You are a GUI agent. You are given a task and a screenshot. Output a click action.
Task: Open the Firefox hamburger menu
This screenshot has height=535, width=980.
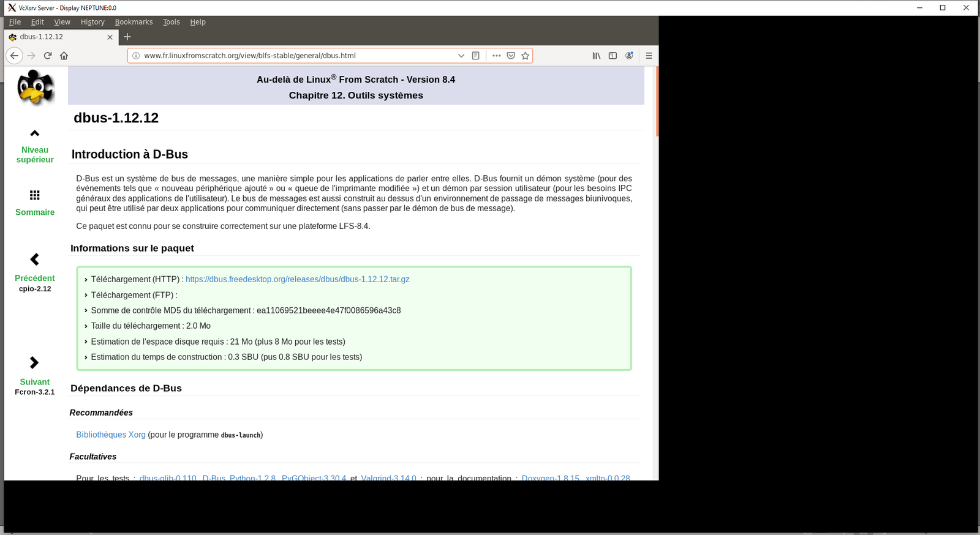pyautogui.click(x=649, y=56)
